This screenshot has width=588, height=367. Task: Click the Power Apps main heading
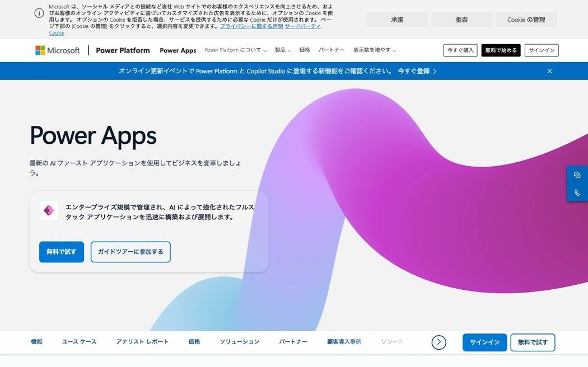94,135
